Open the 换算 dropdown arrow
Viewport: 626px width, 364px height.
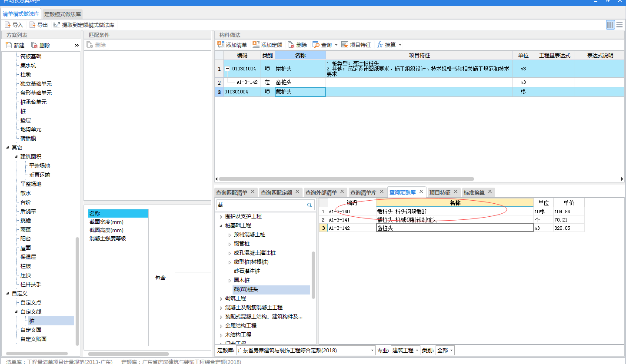(x=400, y=45)
